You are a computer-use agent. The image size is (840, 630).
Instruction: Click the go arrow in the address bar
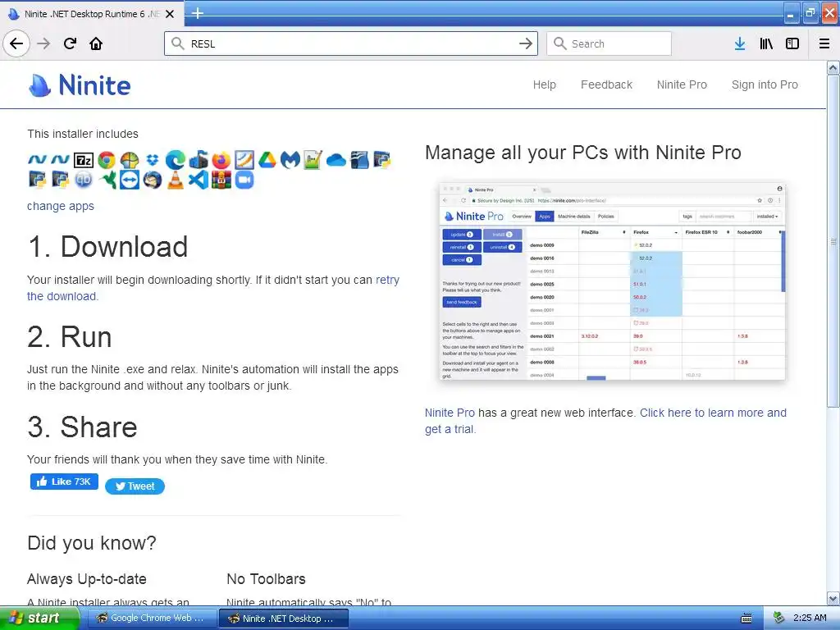pos(526,43)
